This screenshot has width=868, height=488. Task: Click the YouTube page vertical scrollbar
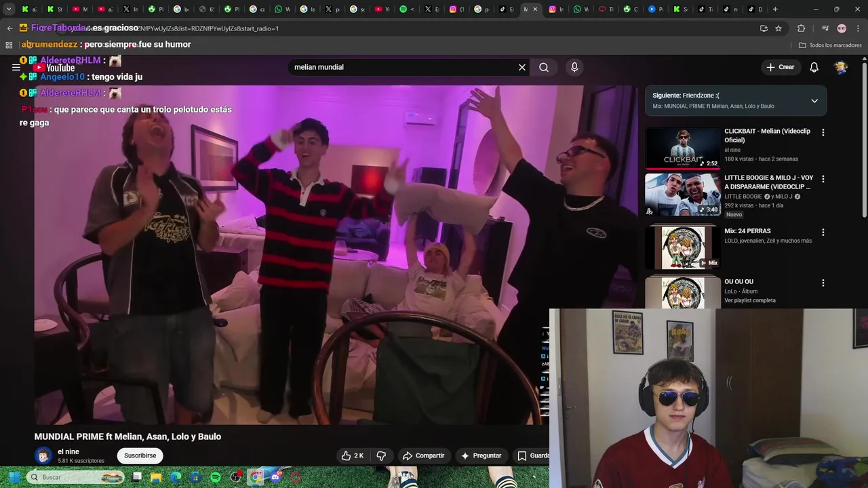864,139
